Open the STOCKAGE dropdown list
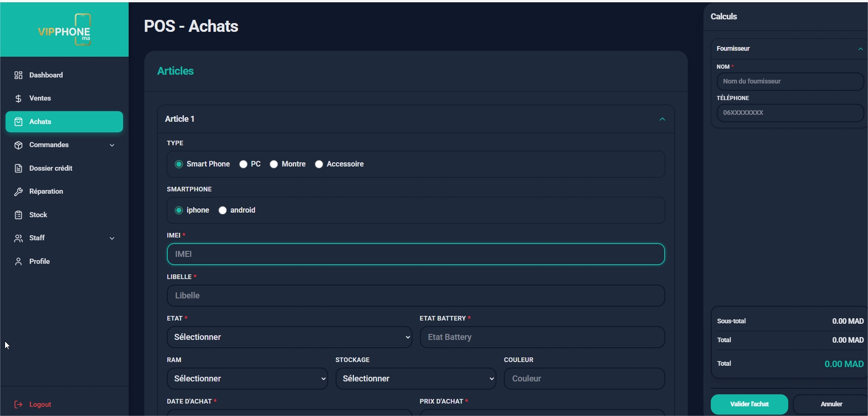 [415, 379]
